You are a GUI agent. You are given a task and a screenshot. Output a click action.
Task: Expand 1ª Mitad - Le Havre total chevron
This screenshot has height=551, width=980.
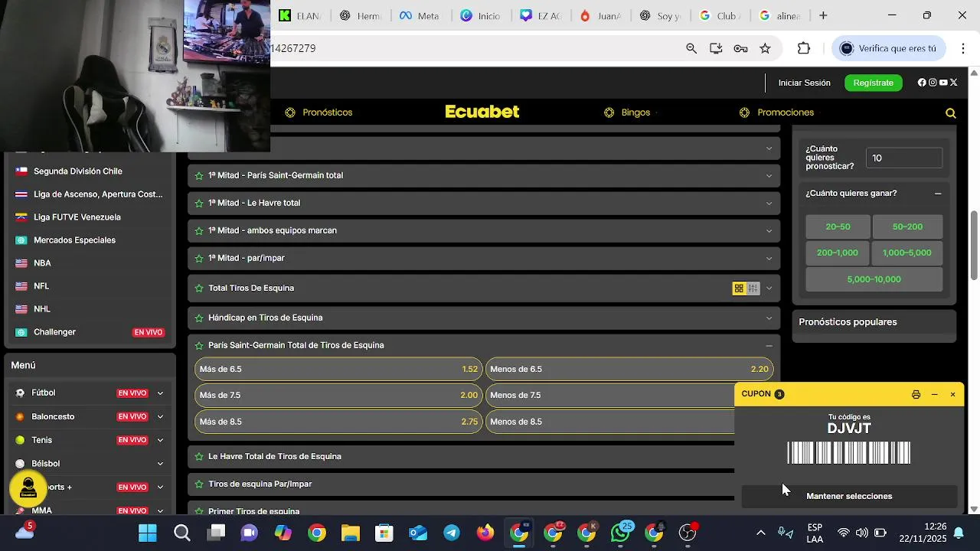point(769,204)
